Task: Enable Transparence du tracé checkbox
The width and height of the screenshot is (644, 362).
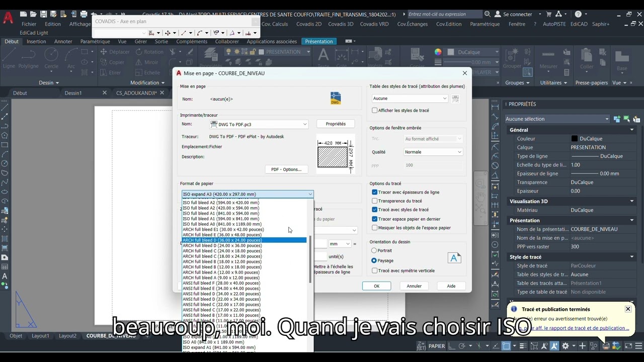Action: [x=374, y=201]
